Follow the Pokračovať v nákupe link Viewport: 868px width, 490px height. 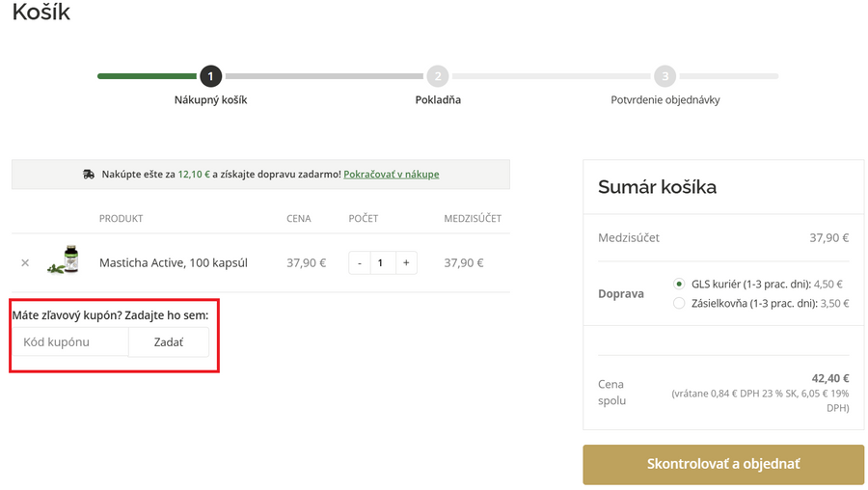[x=391, y=175]
